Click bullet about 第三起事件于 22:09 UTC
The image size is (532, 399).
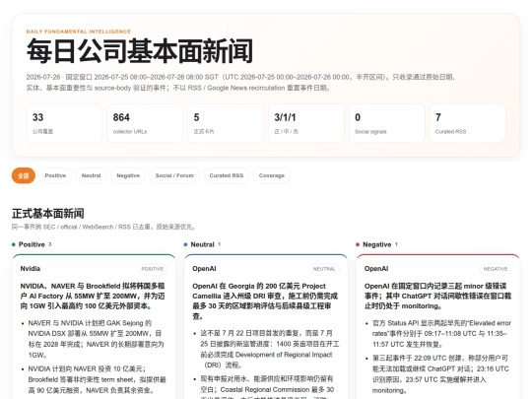coord(441,374)
